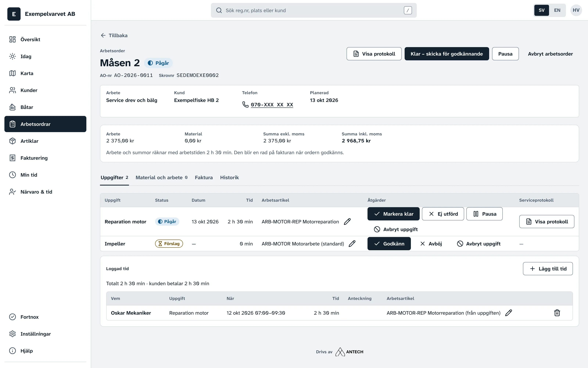Focus the reg.nr search field
Screen dimensions: 588x368
pyautogui.click(x=314, y=10)
